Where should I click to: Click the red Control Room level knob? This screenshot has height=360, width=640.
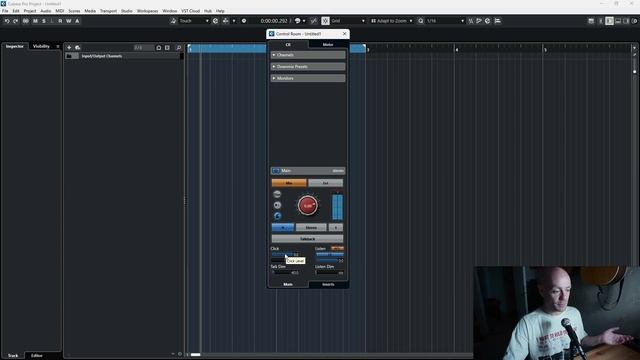point(307,205)
